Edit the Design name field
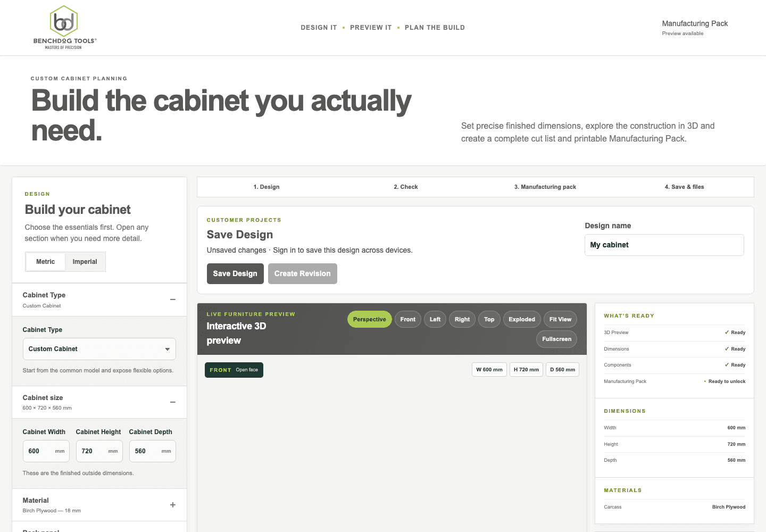This screenshot has height=532, width=766. pos(664,245)
